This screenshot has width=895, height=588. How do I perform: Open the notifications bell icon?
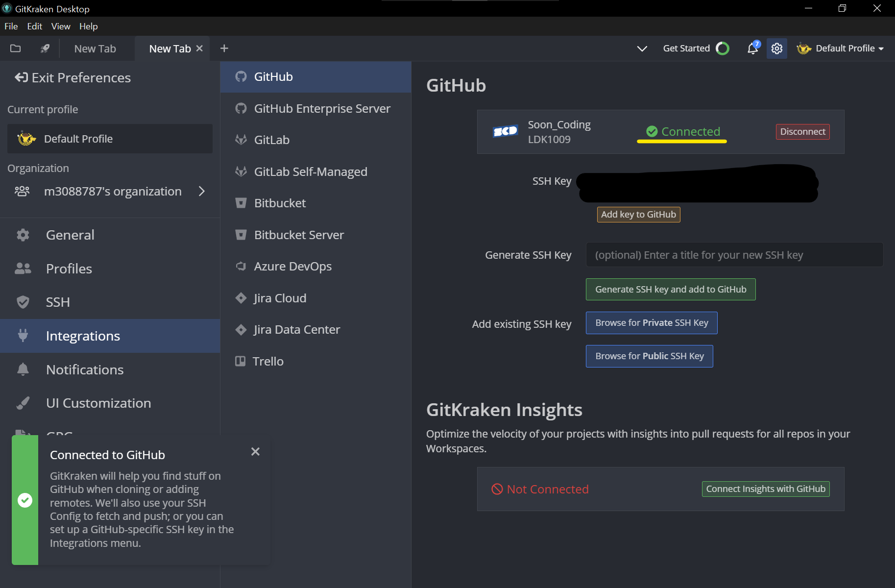753,49
